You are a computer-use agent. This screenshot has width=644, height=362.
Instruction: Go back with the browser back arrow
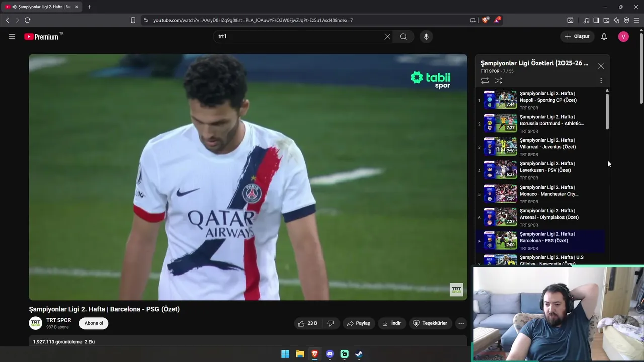[7, 20]
